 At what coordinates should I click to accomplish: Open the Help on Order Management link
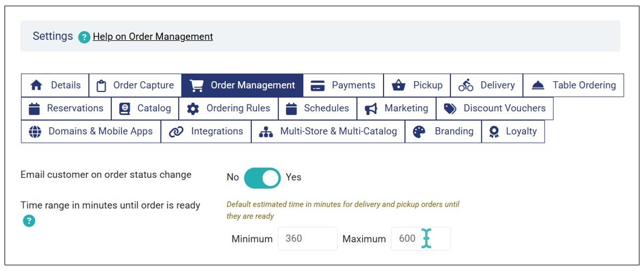tap(153, 36)
